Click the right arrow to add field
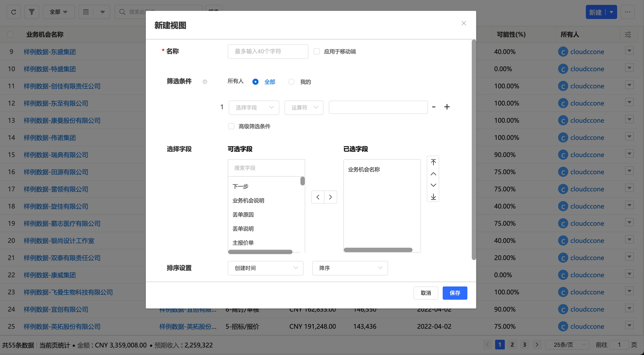Viewport: 644px width, 355px height. 330,197
